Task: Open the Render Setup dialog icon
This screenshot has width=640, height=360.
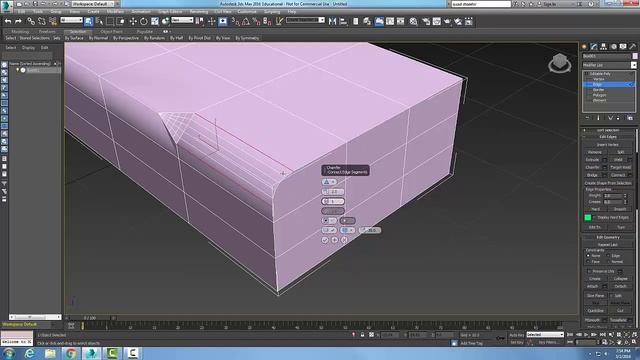Action: pos(426,21)
